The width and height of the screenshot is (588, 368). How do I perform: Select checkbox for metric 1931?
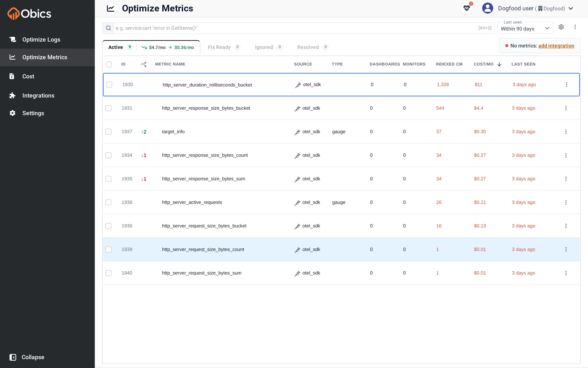(x=108, y=108)
